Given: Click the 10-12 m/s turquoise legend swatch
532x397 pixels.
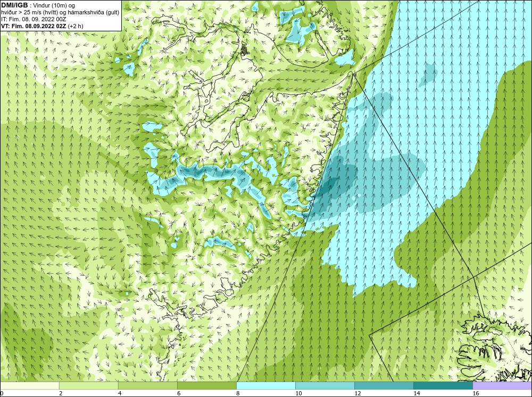Looking at the screenshot, I should (x=325, y=386).
